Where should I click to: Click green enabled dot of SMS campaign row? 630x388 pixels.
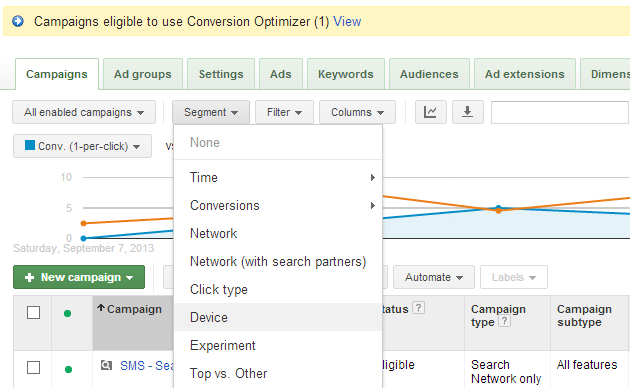click(68, 369)
